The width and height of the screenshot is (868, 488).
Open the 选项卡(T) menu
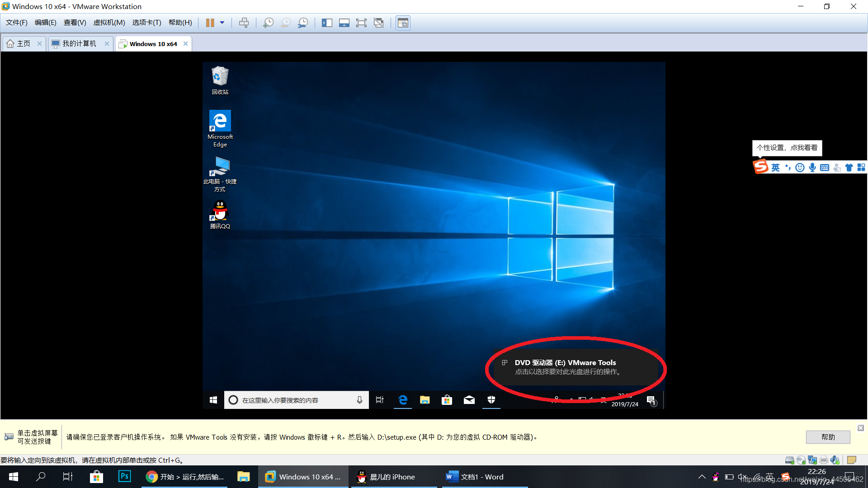coord(147,23)
